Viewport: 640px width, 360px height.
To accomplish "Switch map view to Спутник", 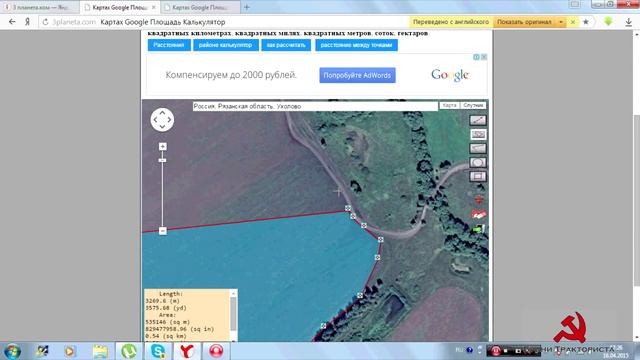I will [473, 105].
